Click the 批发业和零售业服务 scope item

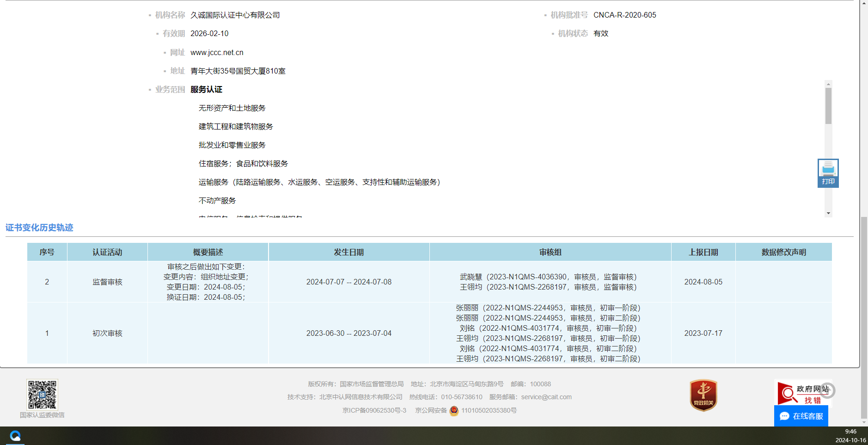232,145
